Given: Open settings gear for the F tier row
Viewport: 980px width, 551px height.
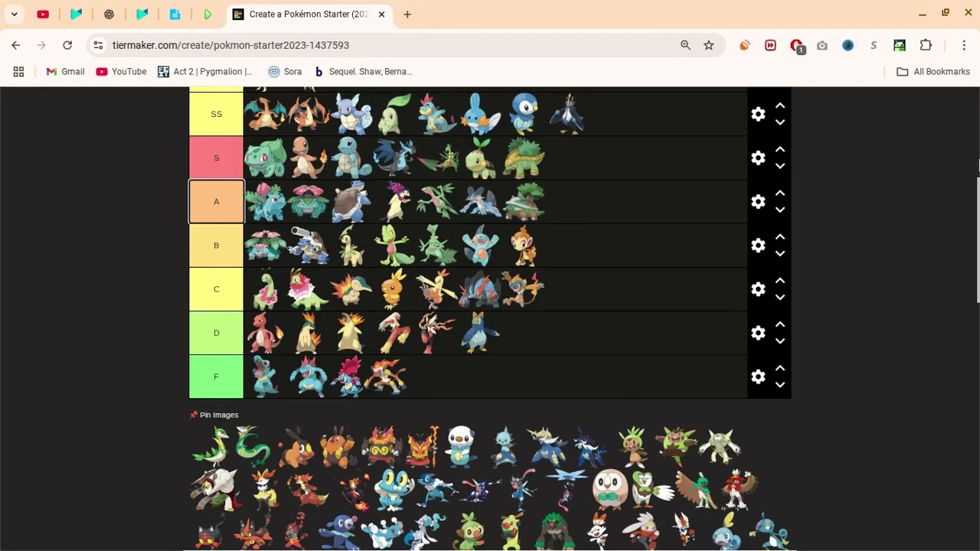Looking at the screenshot, I should tap(758, 377).
